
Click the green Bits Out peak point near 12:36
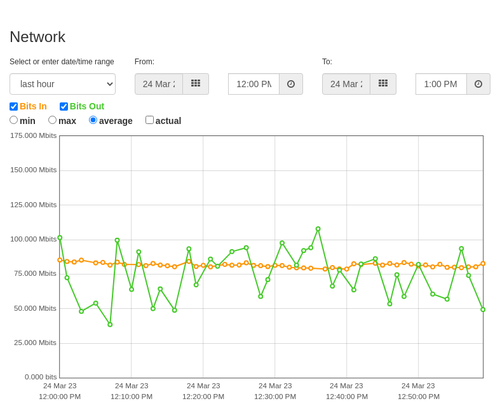[x=318, y=229]
